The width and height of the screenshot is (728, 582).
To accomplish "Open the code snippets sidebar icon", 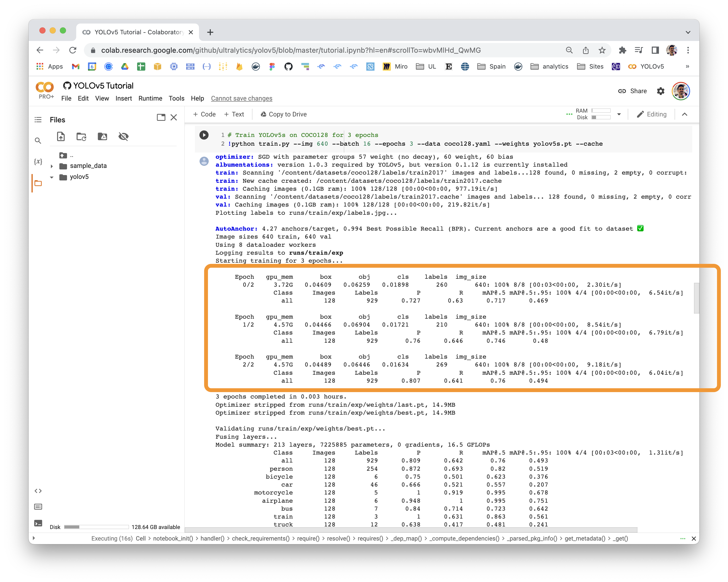I will pos(38,491).
